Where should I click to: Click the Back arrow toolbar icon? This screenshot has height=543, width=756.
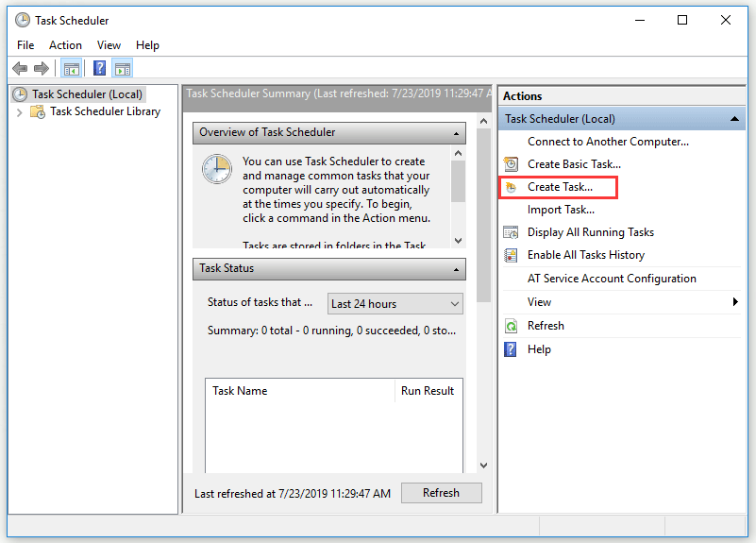(x=20, y=69)
